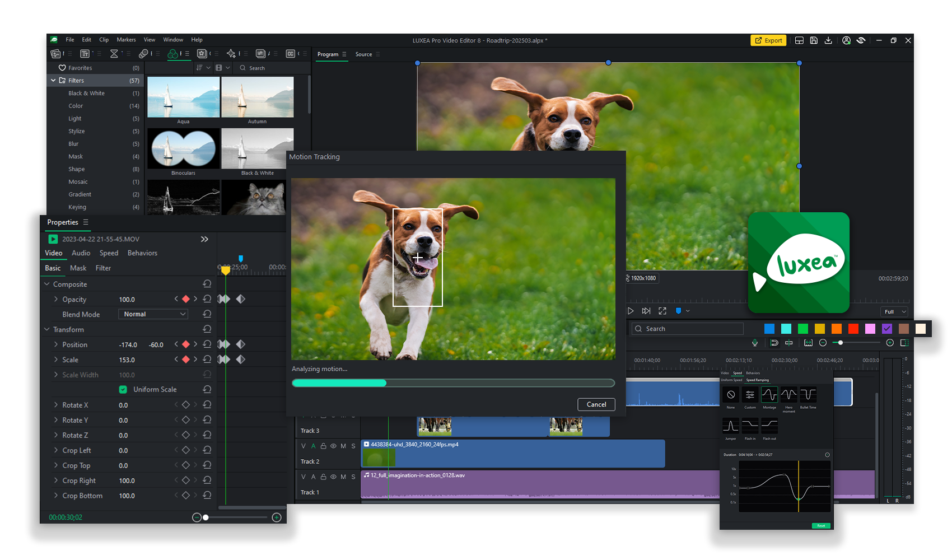Click the microphone voiceover icon
Viewport: 952px width, 560px height.
point(755,343)
